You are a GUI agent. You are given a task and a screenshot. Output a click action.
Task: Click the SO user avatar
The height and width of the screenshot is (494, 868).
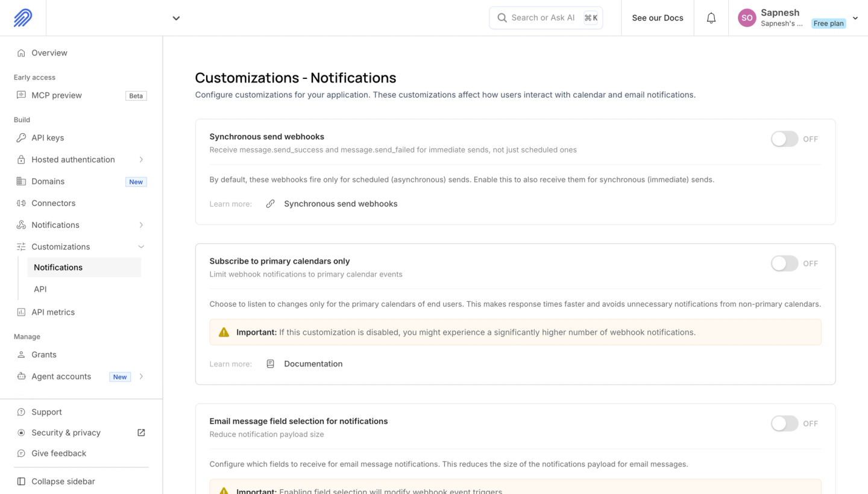pos(747,18)
